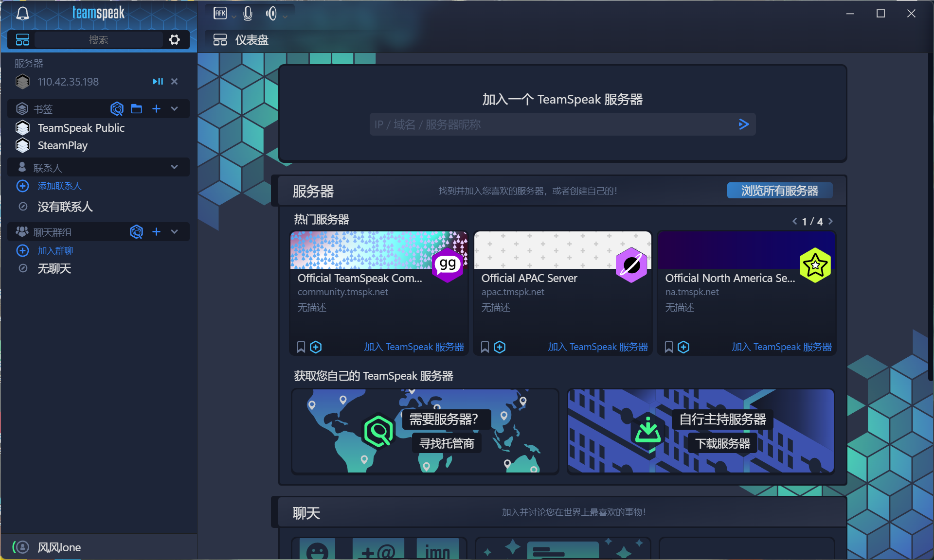This screenshot has width=934, height=560.
Task: Click 浏览所有服务器 button
Action: click(x=780, y=191)
